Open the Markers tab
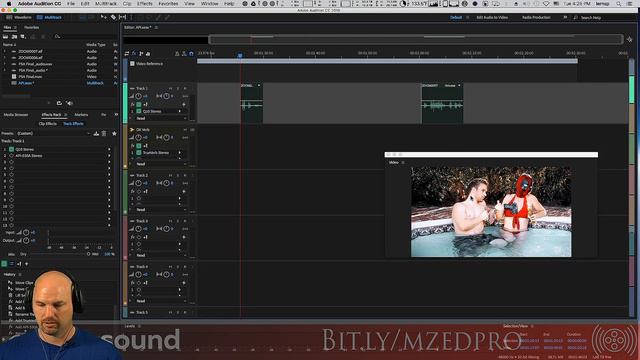Screen dimensions: 640x360 coord(81,115)
